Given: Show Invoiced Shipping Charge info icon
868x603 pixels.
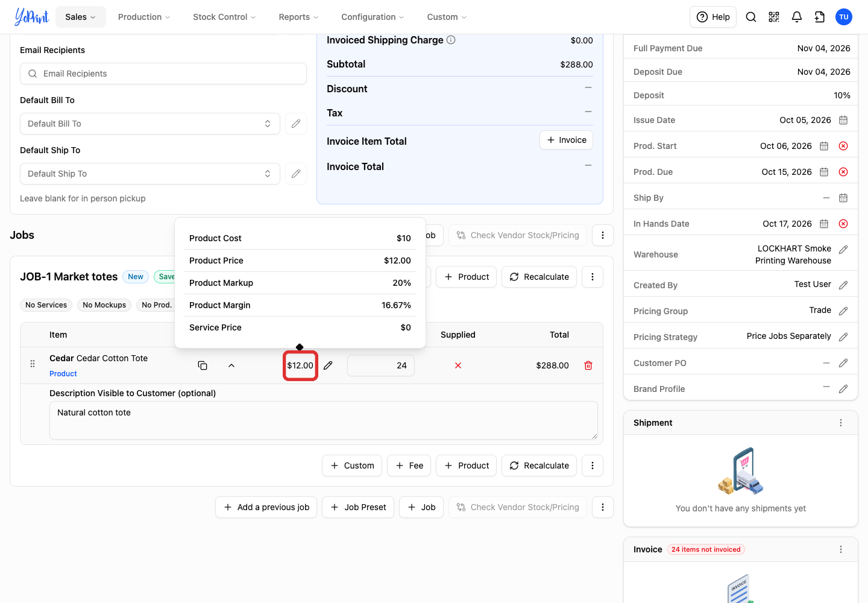Looking at the screenshot, I should point(451,40).
